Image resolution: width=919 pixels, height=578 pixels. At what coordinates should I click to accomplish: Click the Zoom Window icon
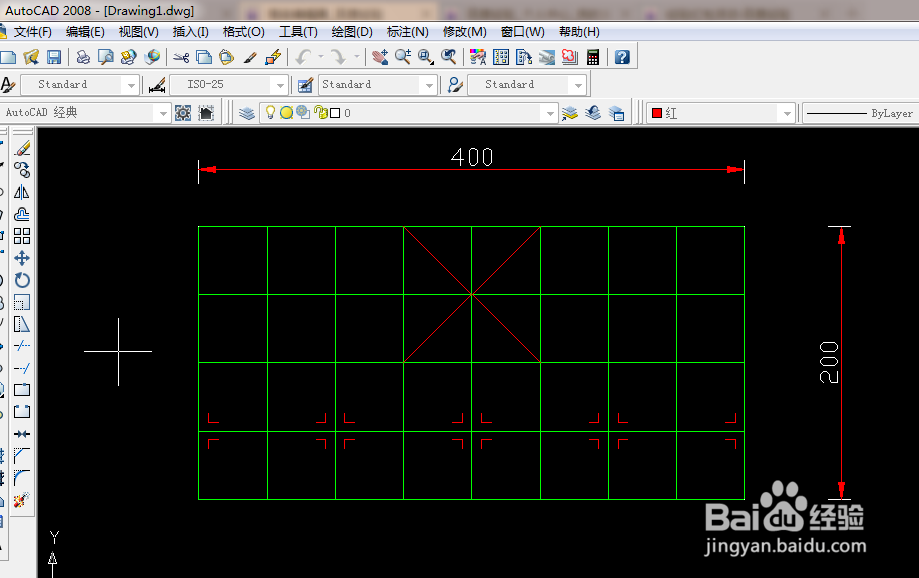tap(426, 57)
